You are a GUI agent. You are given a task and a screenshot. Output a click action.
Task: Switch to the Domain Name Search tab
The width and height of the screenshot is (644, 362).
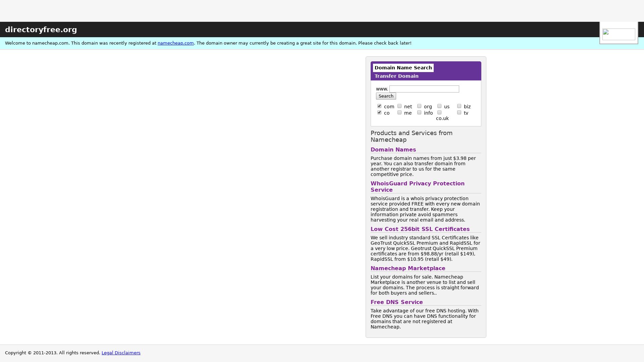point(403,68)
